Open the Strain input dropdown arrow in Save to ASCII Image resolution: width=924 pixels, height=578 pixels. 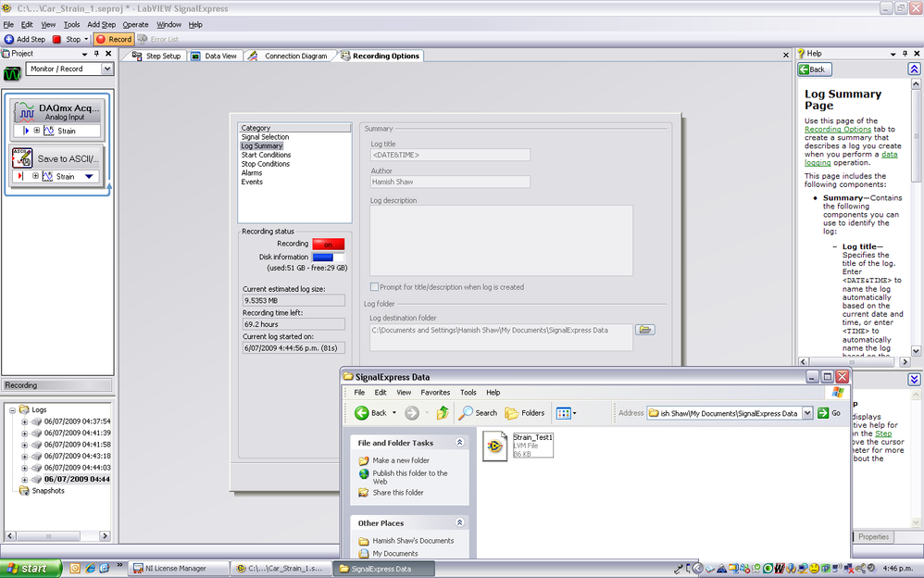(89, 176)
